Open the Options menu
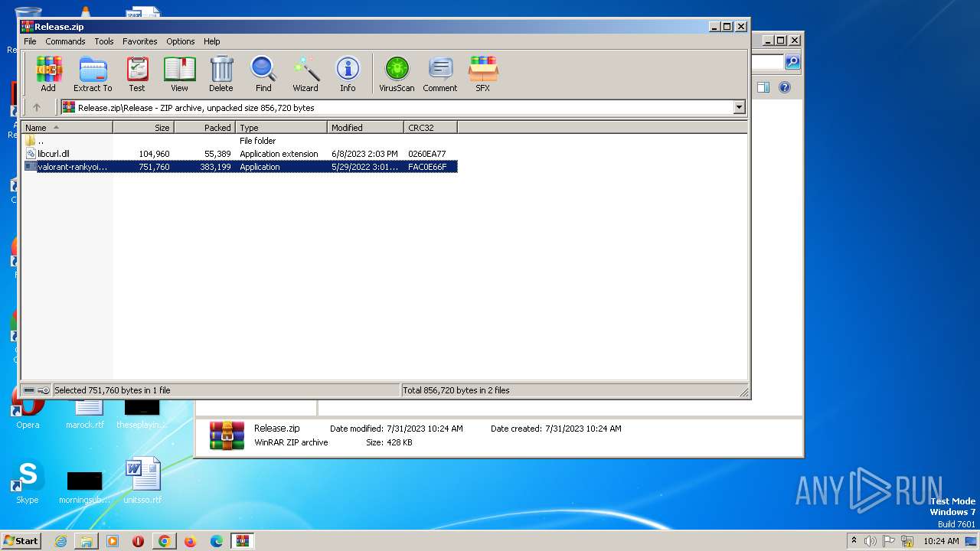Viewport: 980px width, 551px height. click(181, 41)
